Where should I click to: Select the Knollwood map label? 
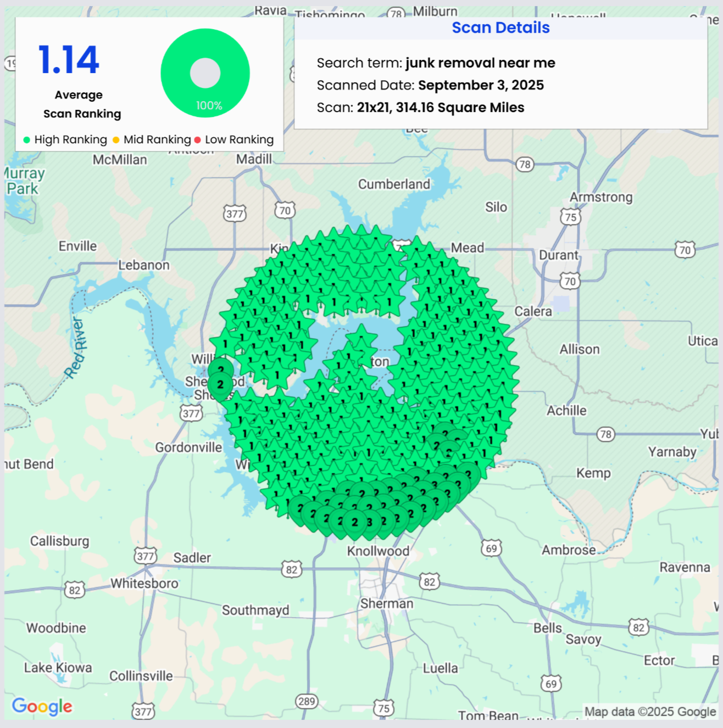[x=378, y=551]
